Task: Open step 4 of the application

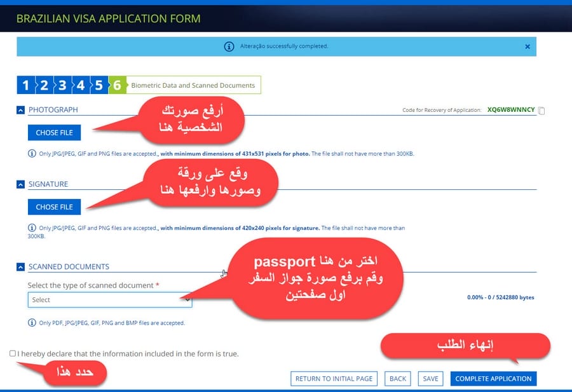Action: [81, 85]
